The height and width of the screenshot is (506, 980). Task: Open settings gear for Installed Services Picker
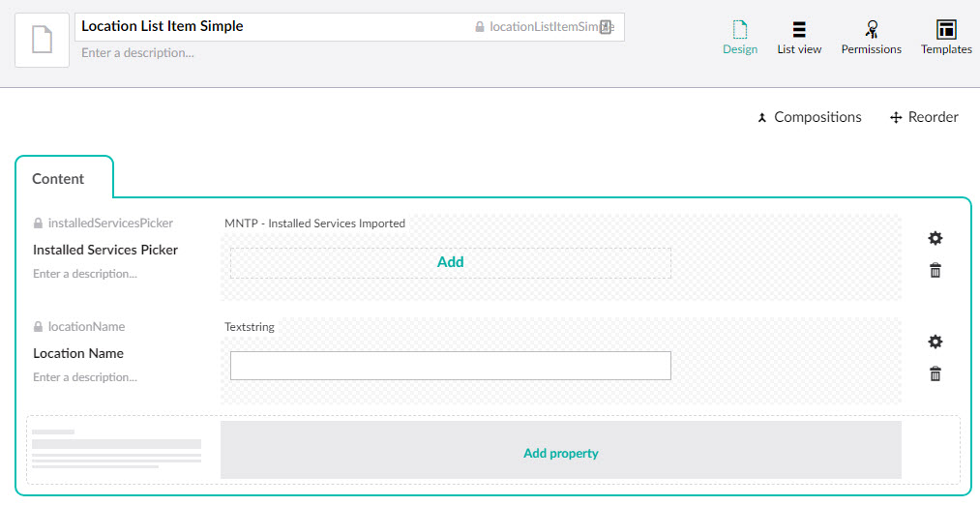[x=935, y=238]
